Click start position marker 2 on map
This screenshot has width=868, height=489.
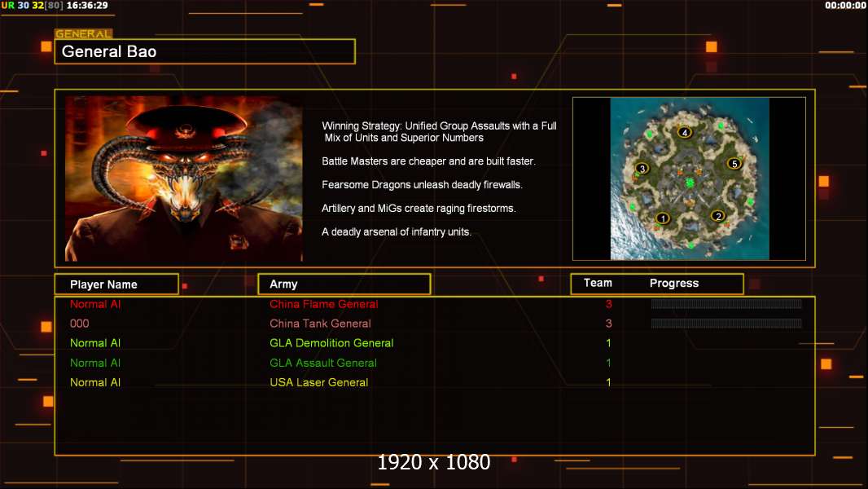pos(718,216)
